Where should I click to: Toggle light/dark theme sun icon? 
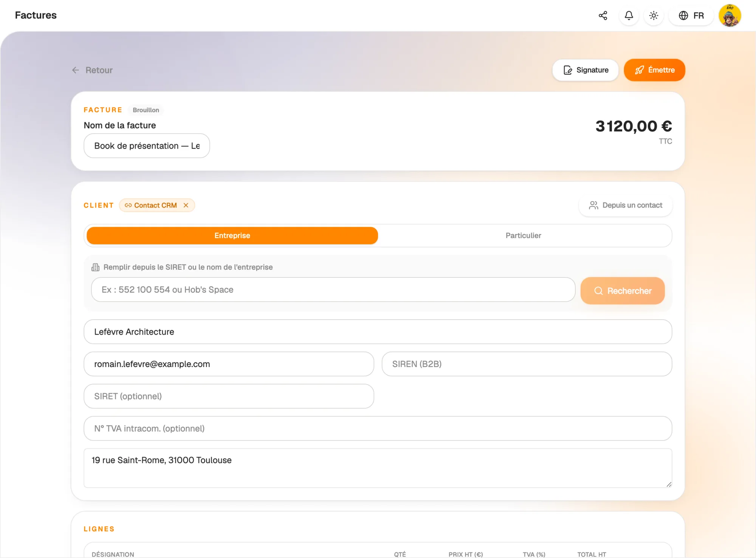(654, 15)
